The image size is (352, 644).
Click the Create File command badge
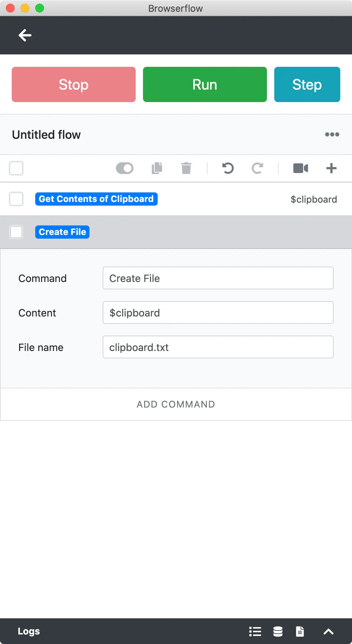click(x=62, y=232)
